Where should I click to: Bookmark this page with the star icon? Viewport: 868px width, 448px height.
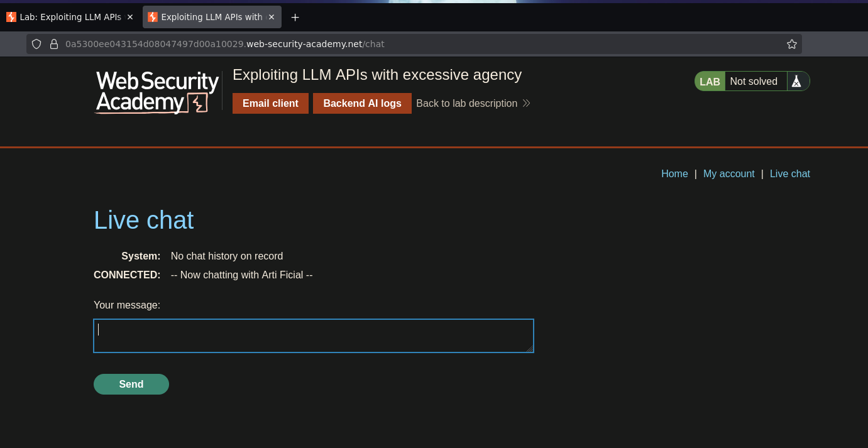(x=792, y=44)
